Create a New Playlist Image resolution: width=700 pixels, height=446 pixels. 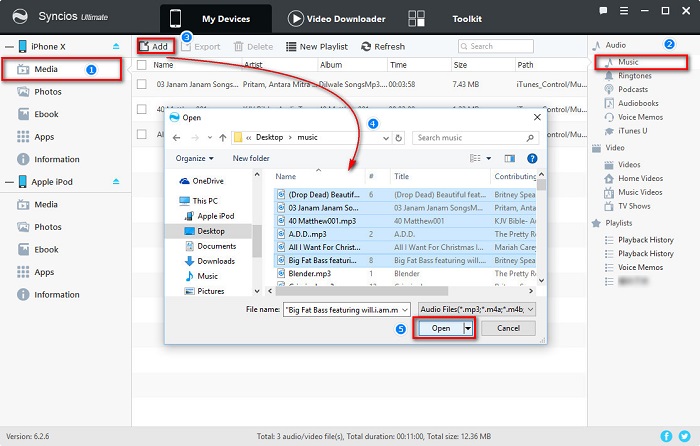[x=317, y=46]
